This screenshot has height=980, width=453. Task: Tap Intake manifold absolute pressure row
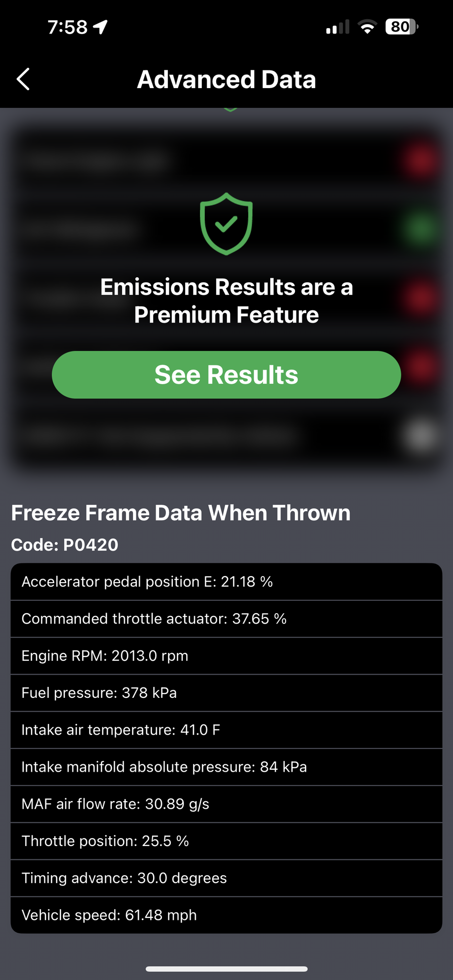(x=226, y=767)
